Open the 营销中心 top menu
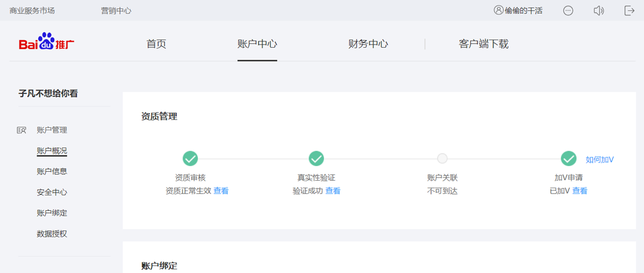Viewport: 644px width, 273px height. tap(116, 11)
